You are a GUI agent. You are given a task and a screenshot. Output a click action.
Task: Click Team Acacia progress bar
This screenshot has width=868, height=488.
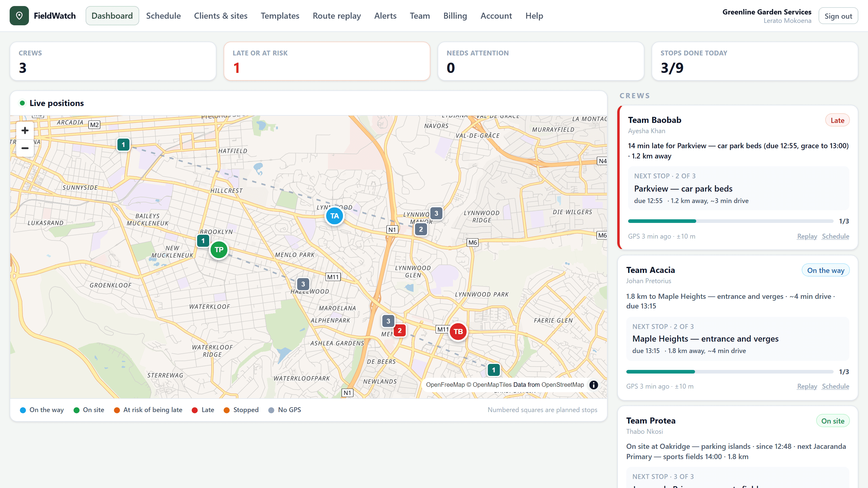(729, 372)
